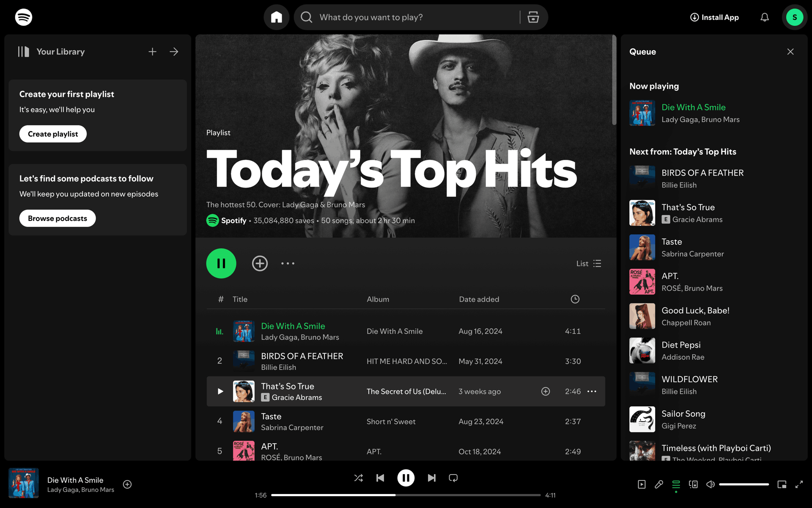Pause playback in bottom player
812x508 pixels.
click(x=406, y=478)
